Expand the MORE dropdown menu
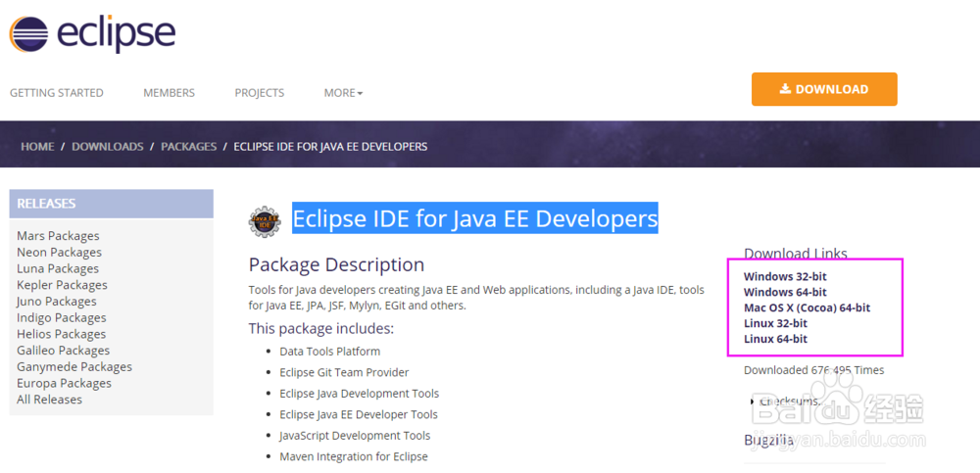This screenshot has width=980, height=473. (343, 92)
